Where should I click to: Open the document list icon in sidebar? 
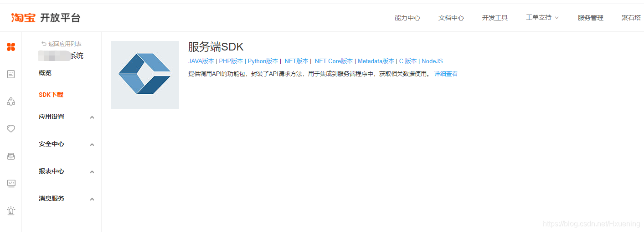(11, 74)
